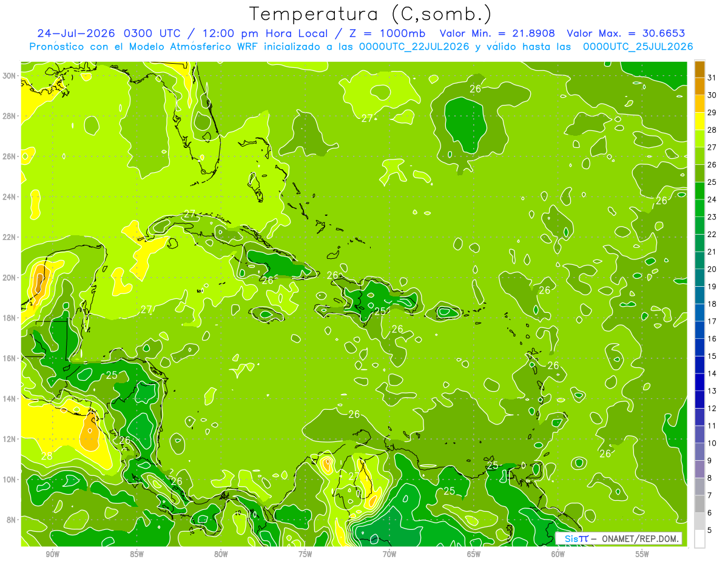Click the 8N latitude axis label
Viewport: 728px width, 562px height.
pyautogui.click(x=12, y=520)
